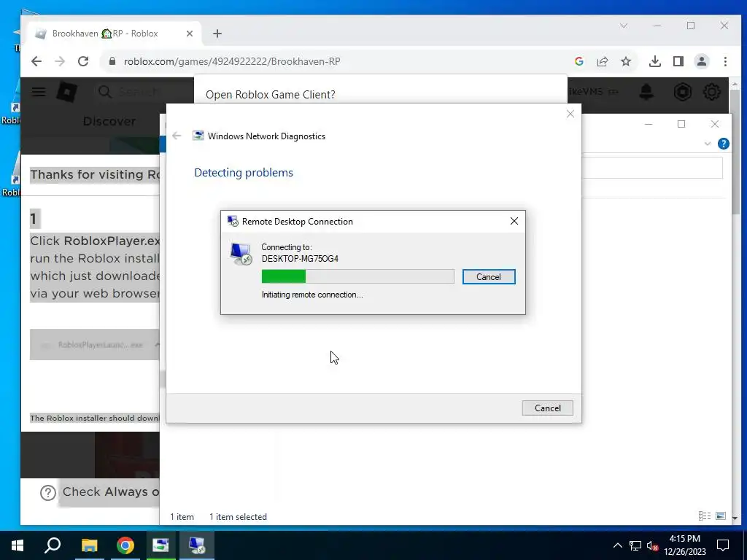Click the RobloxPlayerLauncher.exe download thumbnail
Image resolution: width=747 pixels, height=560 pixels.
pos(94,344)
